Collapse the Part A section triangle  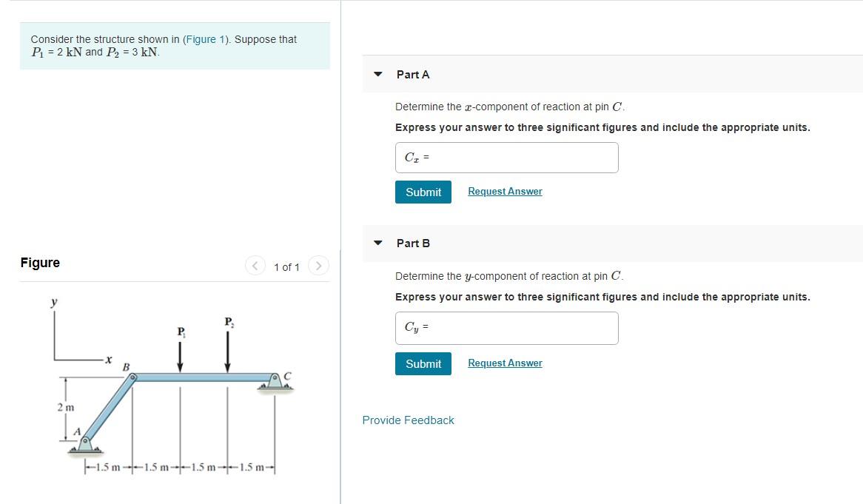pos(378,74)
